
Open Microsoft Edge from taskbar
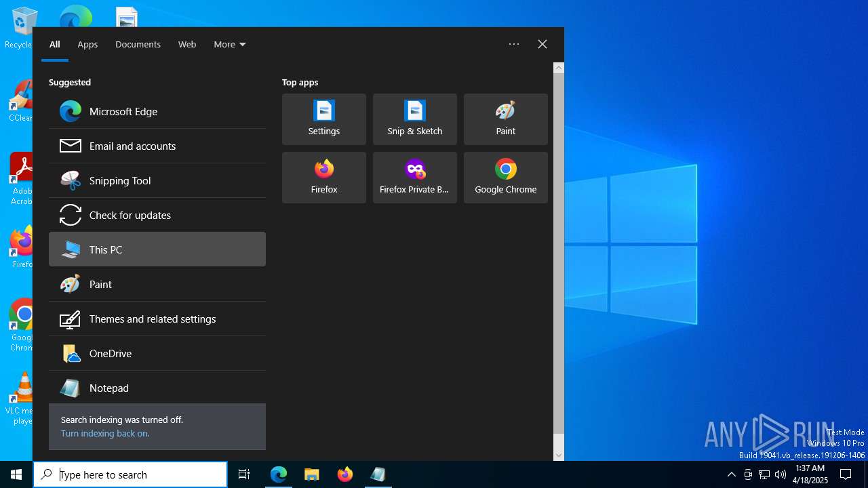pos(279,474)
